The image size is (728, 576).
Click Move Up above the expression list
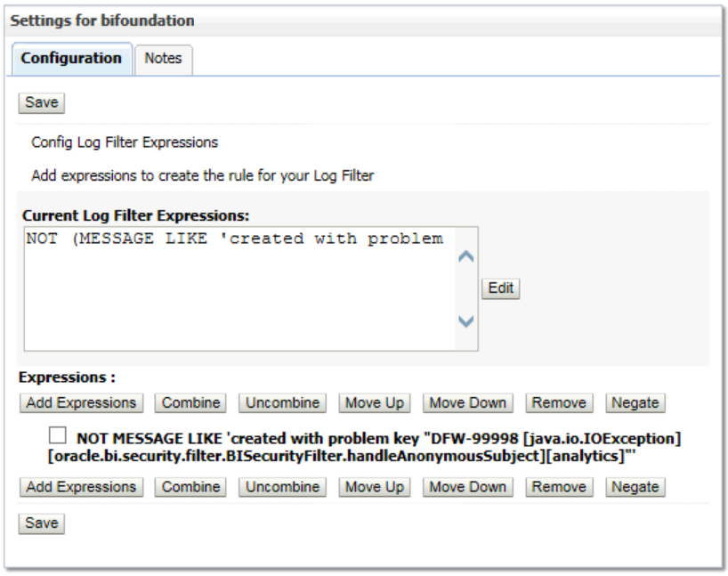[375, 402]
